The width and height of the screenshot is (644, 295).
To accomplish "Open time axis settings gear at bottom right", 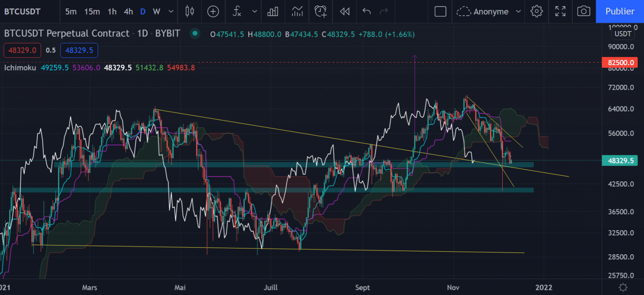I will pos(623,287).
